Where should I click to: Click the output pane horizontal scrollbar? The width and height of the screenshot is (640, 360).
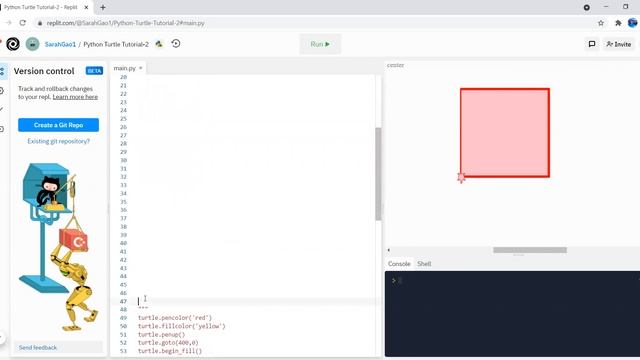point(530,250)
